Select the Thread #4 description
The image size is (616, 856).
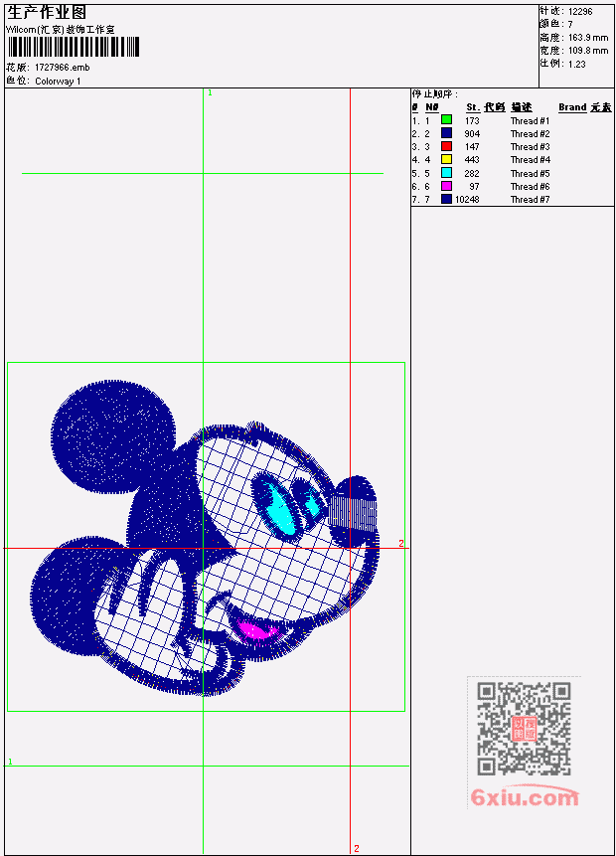530,160
